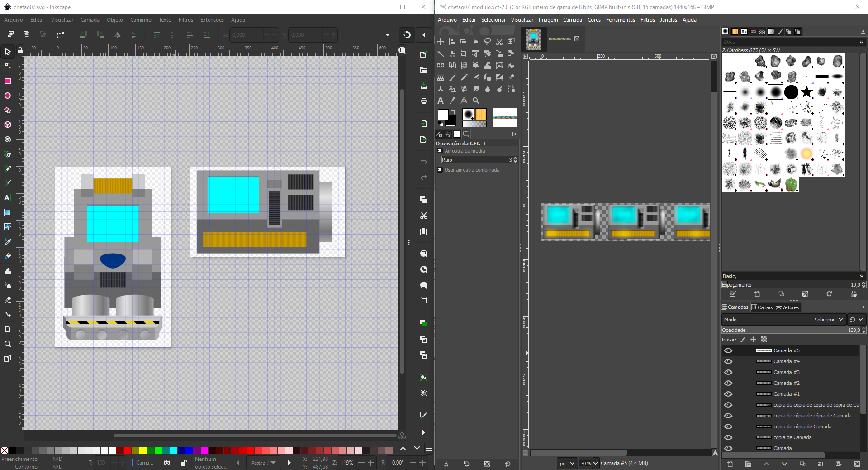Select the GIMP Rectangle Select tool

point(464,42)
